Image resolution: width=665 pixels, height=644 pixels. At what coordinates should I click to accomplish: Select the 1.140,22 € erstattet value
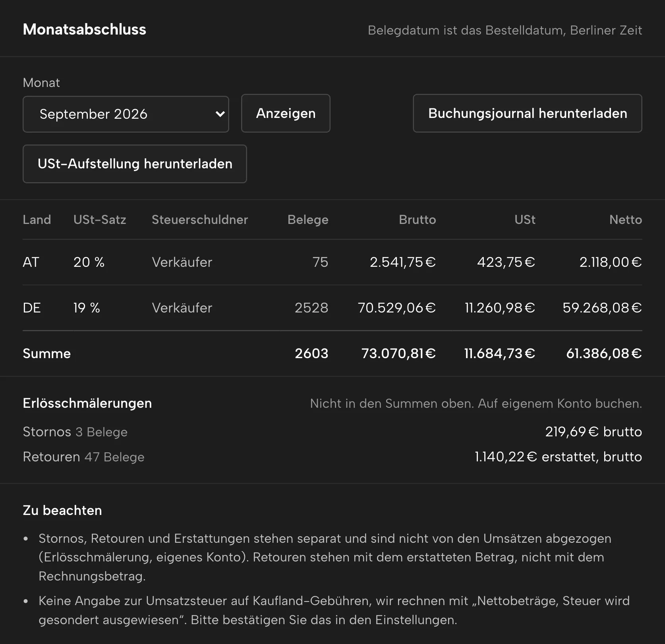(558, 457)
